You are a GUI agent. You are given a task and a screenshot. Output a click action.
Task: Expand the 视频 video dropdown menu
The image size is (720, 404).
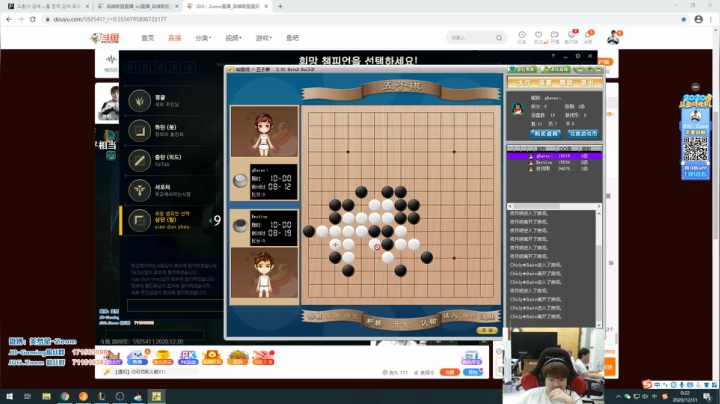[x=233, y=38]
